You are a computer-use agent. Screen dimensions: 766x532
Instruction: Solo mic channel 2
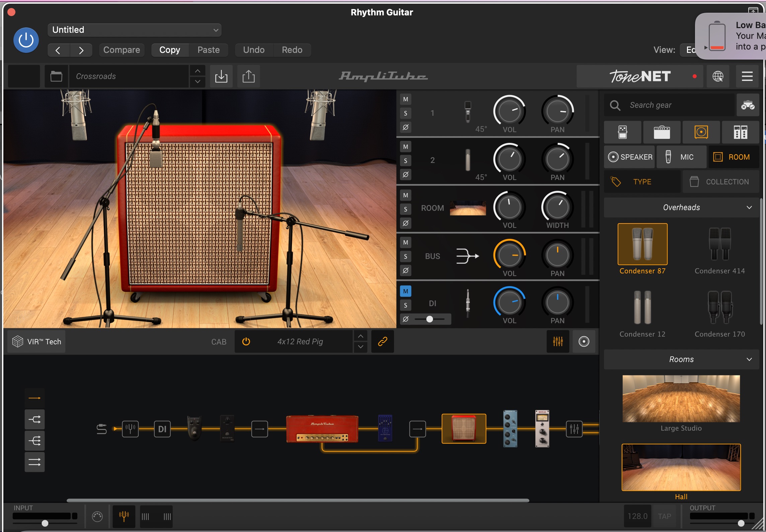pos(405,161)
